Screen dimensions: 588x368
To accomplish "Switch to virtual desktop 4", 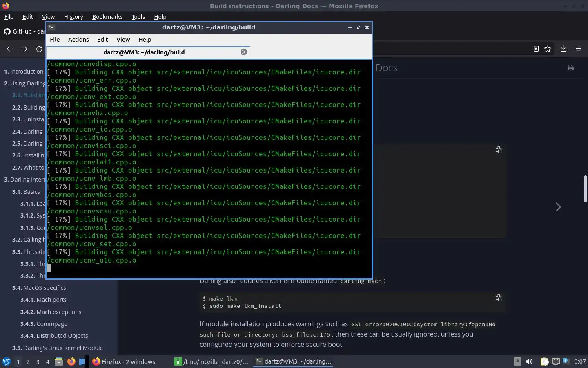I will (48, 362).
